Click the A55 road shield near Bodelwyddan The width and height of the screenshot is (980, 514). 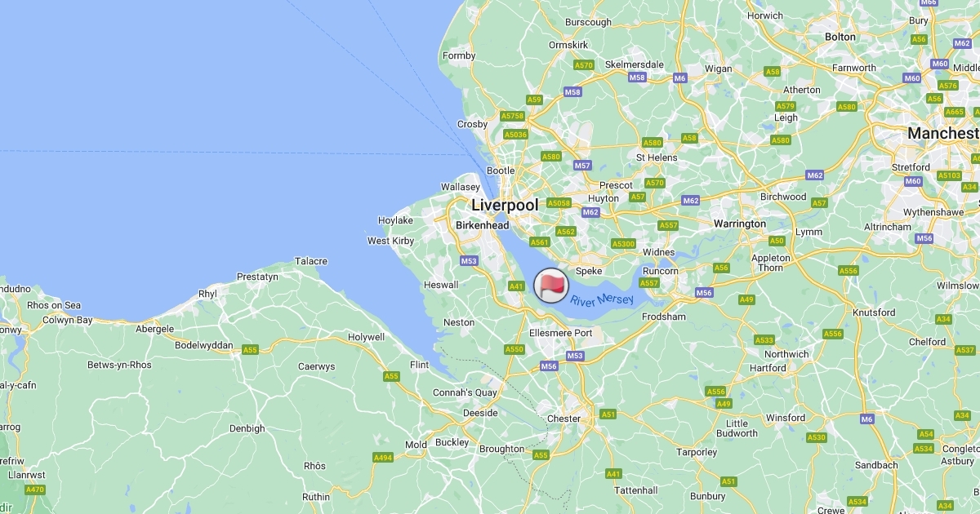(250, 349)
